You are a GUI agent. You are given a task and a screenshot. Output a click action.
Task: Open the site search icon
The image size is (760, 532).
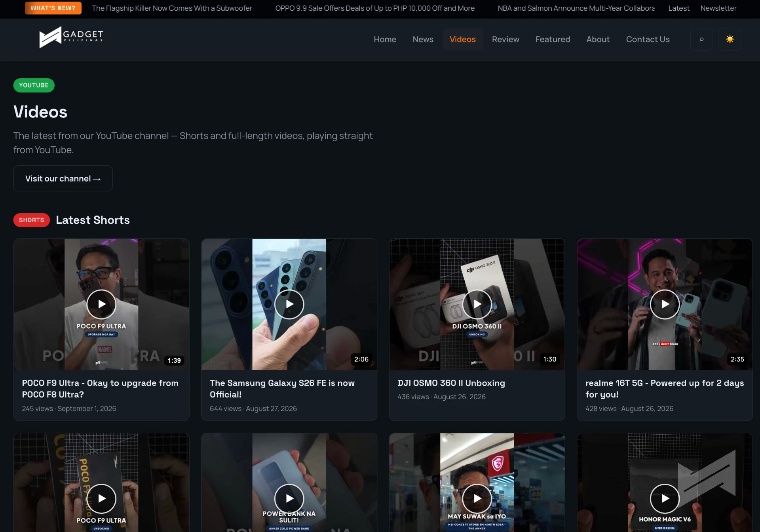pos(701,39)
